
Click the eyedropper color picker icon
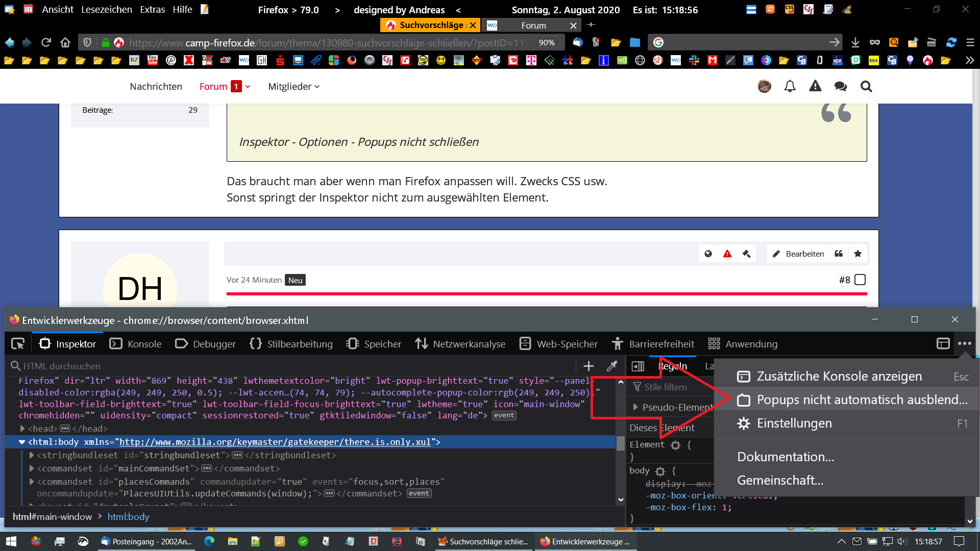coord(611,366)
